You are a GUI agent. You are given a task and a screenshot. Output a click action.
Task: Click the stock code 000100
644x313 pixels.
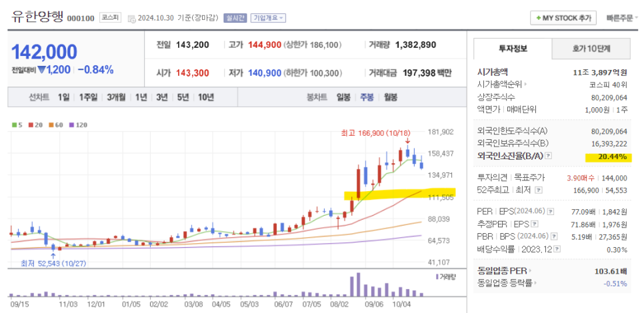tap(81, 19)
